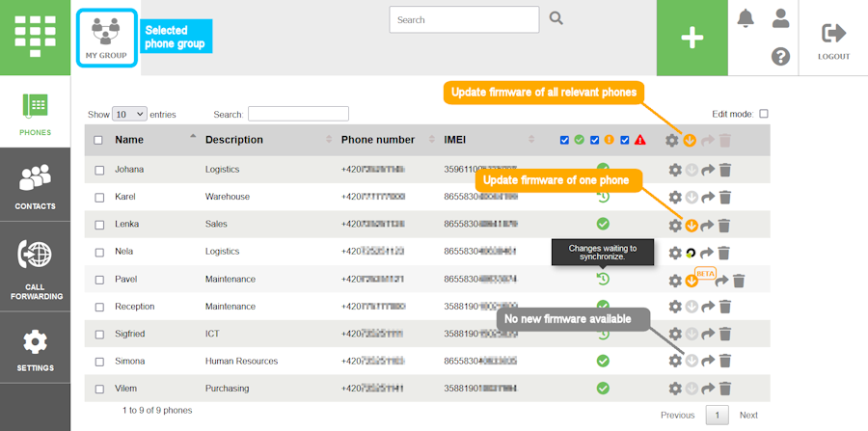This screenshot has width=868, height=431.
Task: Sort table by Name column
Action: (129, 140)
